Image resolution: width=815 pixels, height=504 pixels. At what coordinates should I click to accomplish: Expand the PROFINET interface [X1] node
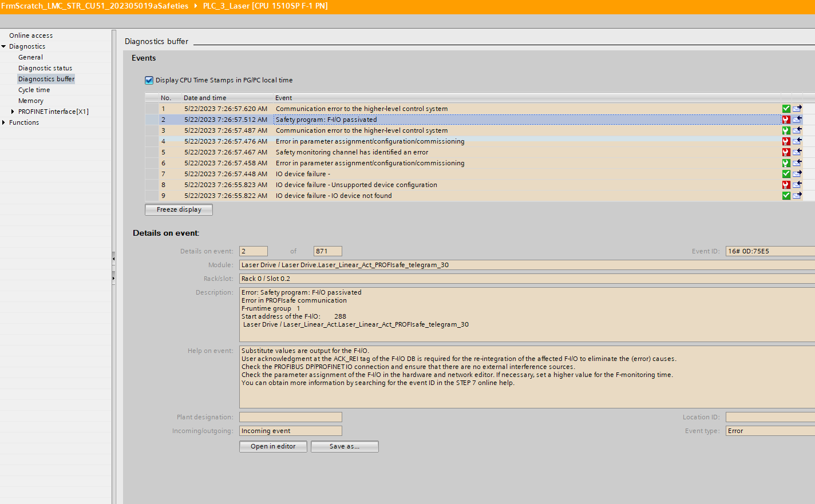(13, 112)
